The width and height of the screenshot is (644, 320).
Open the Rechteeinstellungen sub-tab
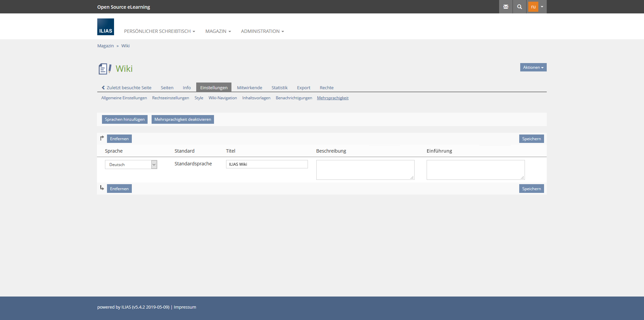(170, 98)
